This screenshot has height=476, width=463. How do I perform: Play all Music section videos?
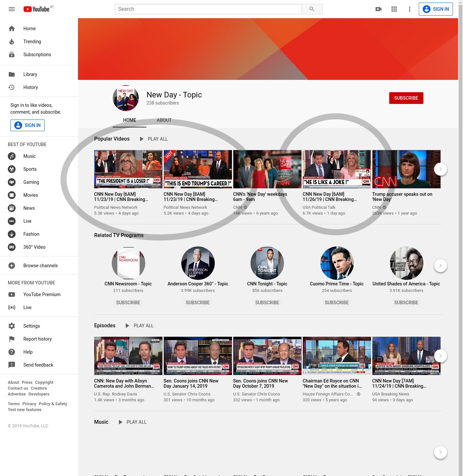(133, 422)
